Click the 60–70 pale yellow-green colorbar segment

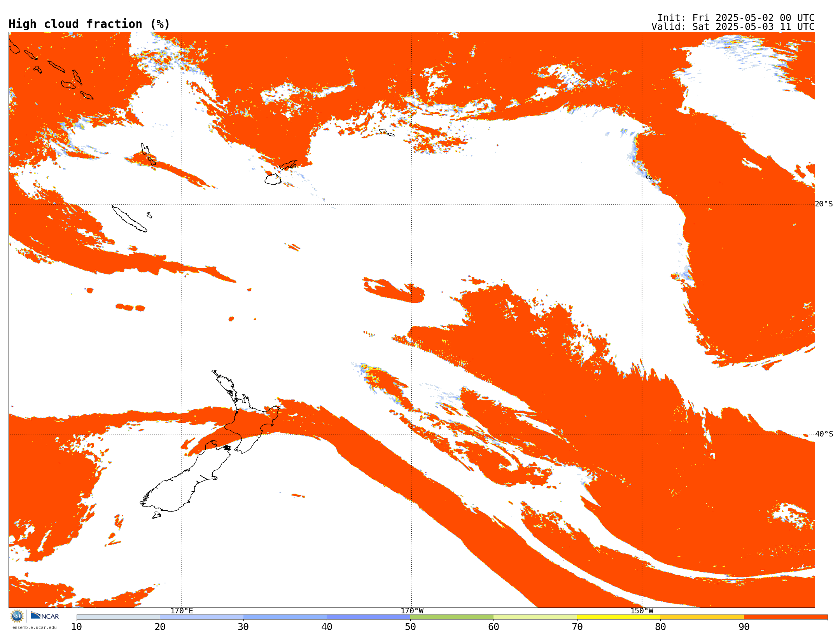(x=535, y=617)
